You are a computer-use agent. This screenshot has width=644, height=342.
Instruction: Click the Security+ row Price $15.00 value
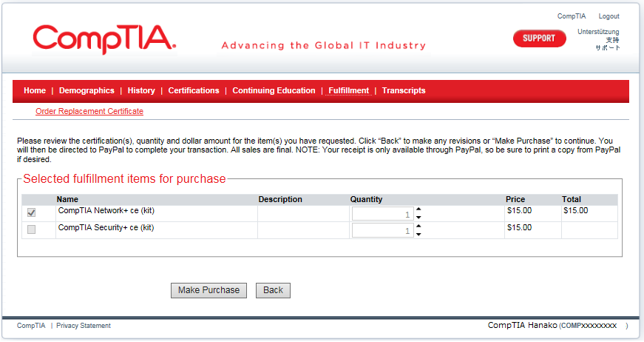click(520, 227)
